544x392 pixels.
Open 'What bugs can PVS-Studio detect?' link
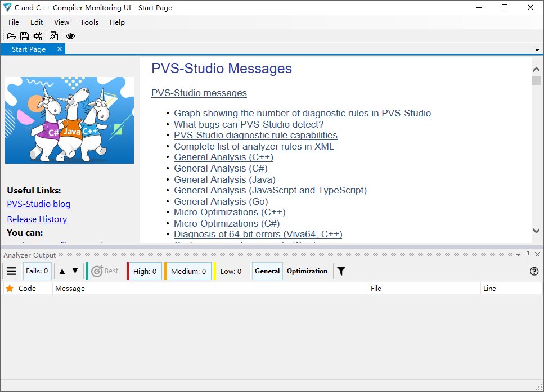[x=249, y=124]
